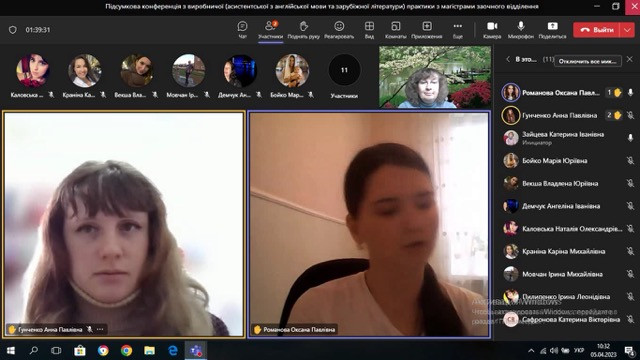The image size is (640, 360).
Task: Toggle the Camera on or off
Action: click(x=492, y=30)
